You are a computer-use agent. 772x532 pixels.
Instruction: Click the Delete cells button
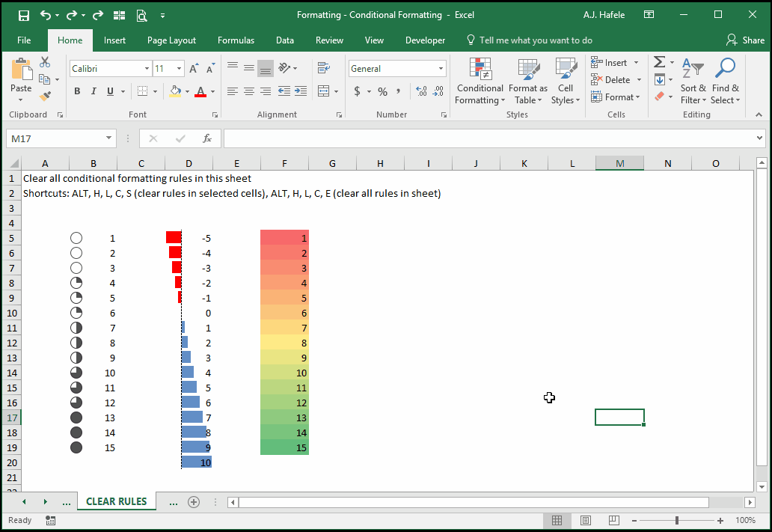pyautogui.click(x=616, y=80)
